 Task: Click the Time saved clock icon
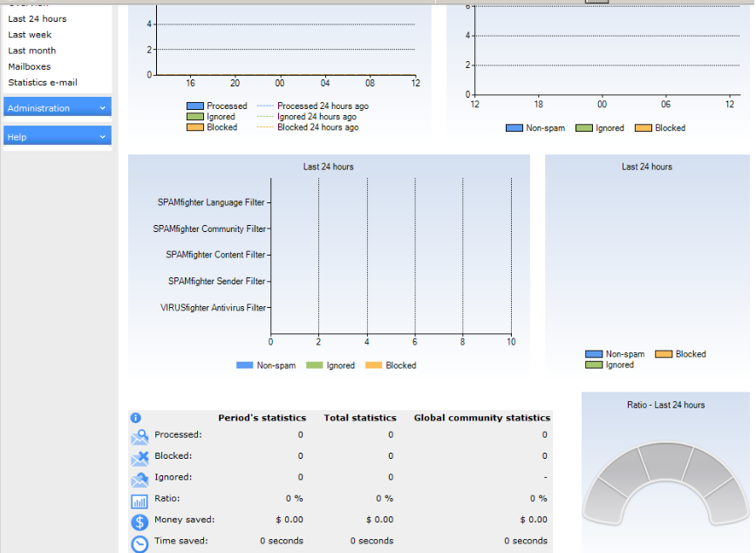click(140, 543)
